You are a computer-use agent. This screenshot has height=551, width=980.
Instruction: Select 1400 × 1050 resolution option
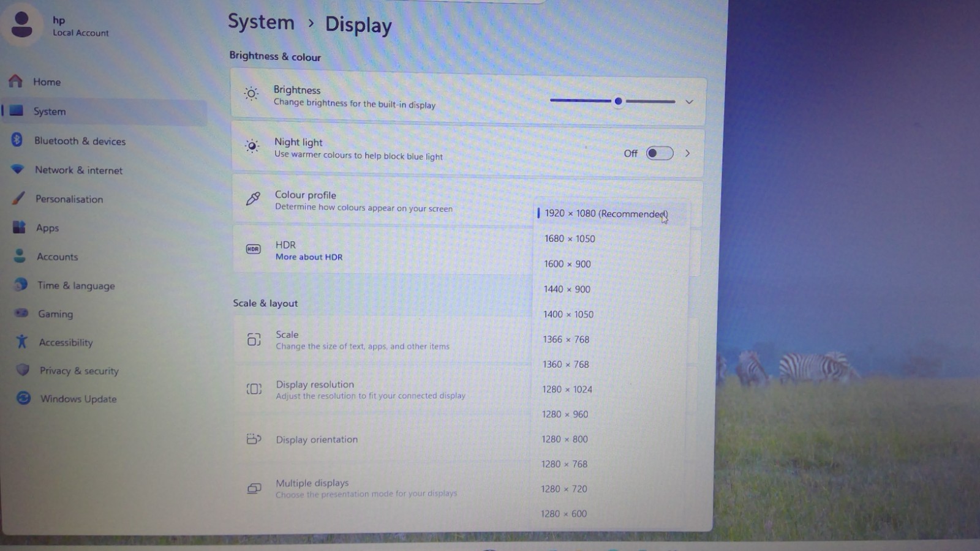point(609,314)
